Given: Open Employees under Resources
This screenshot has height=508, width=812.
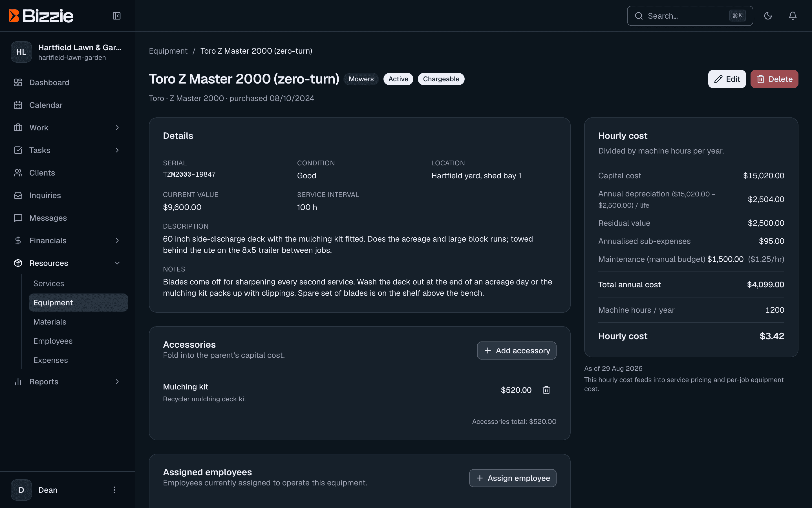Looking at the screenshot, I should click(78, 341).
